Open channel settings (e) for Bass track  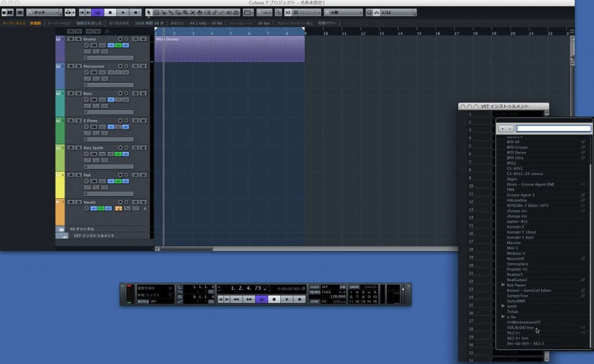pyautogui.click(x=86, y=100)
